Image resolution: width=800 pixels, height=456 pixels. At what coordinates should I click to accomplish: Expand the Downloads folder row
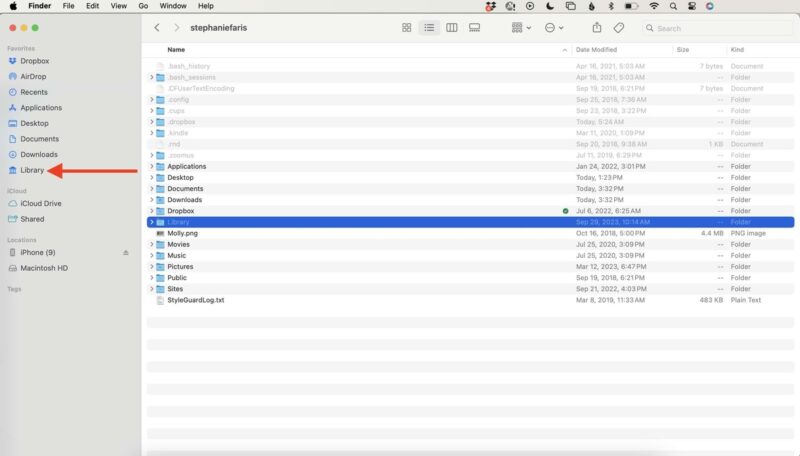point(152,200)
